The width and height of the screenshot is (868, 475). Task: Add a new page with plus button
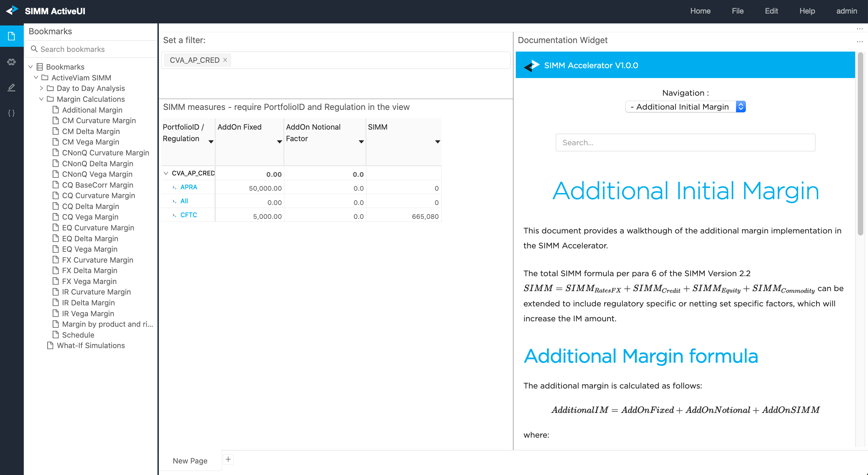228,459
